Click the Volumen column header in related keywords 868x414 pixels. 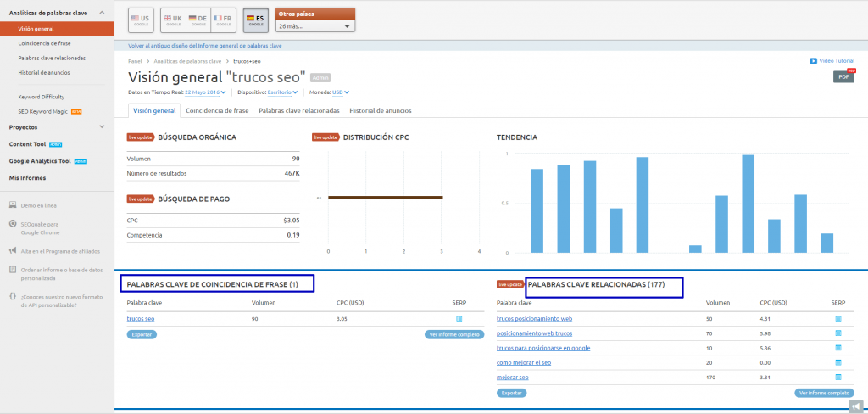(x=717, y=303)
